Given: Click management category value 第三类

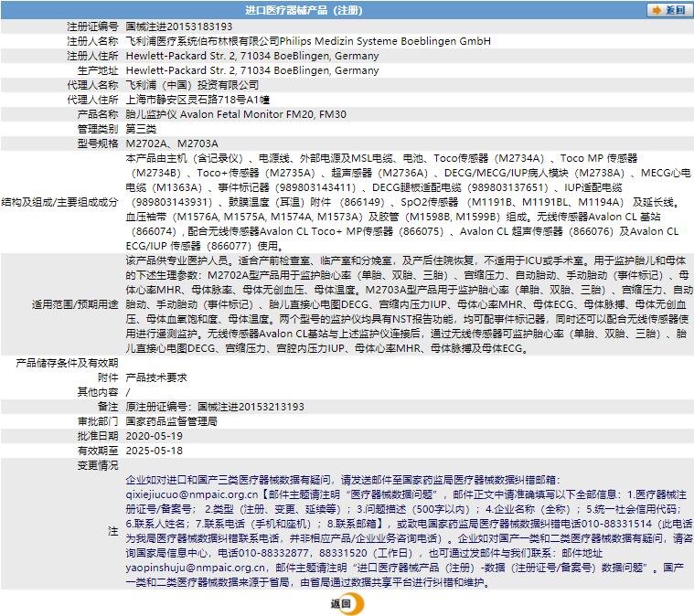Looking at the screenshot, I should point(141,129).
